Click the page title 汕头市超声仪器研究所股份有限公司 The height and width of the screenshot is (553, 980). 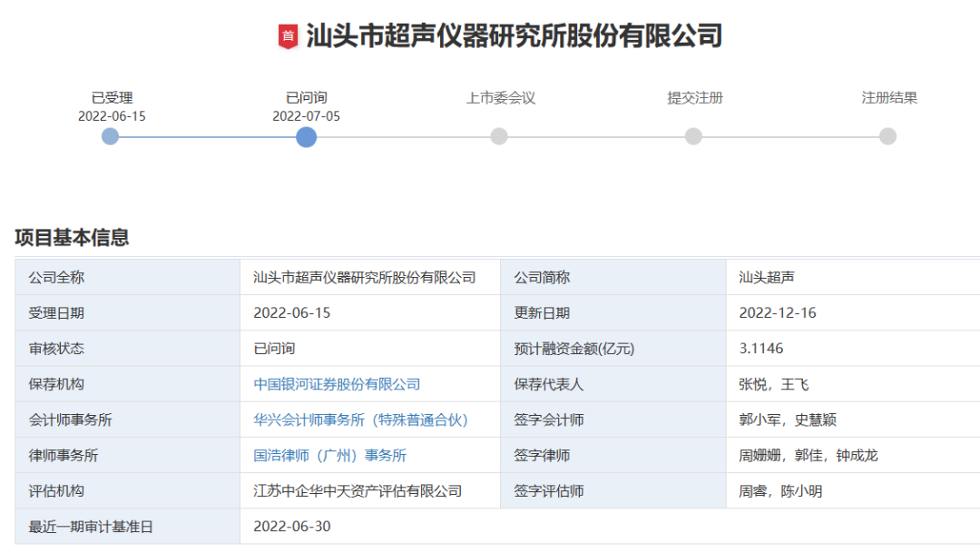tap(514, 36)
